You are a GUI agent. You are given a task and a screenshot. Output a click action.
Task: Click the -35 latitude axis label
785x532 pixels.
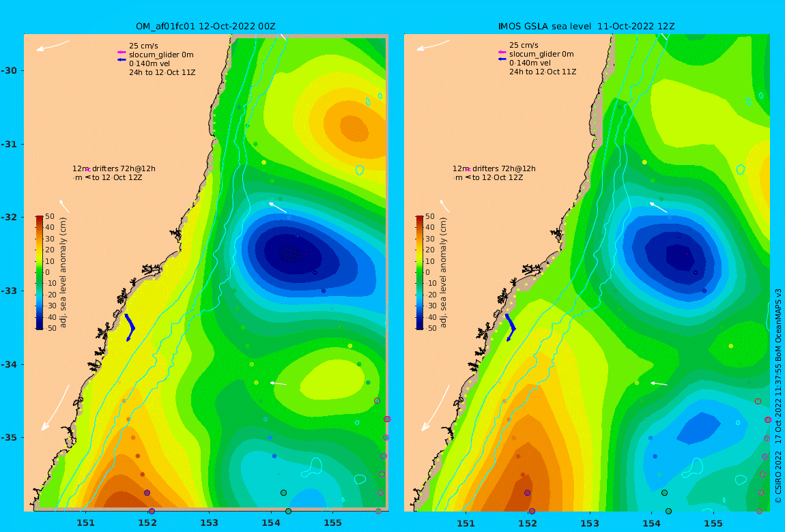point(8,437)
